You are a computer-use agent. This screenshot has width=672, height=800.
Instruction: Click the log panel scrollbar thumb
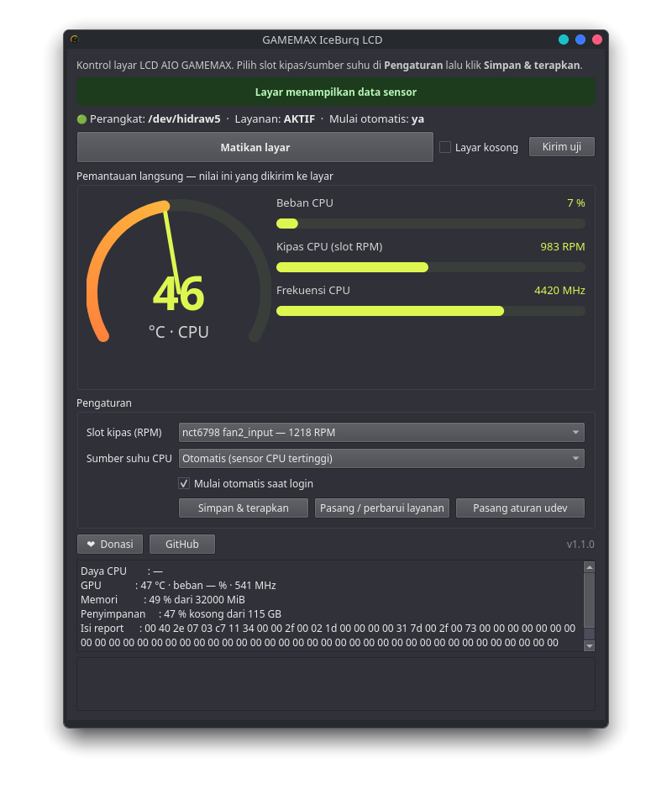coord(590,601)
